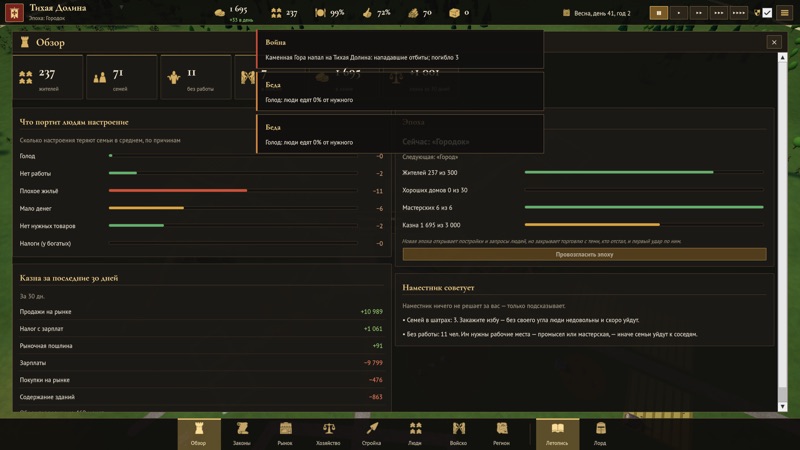Click the Хороших домов 0 из 30 row
This screenshot has width=800, height=450.
pos(583,190)
